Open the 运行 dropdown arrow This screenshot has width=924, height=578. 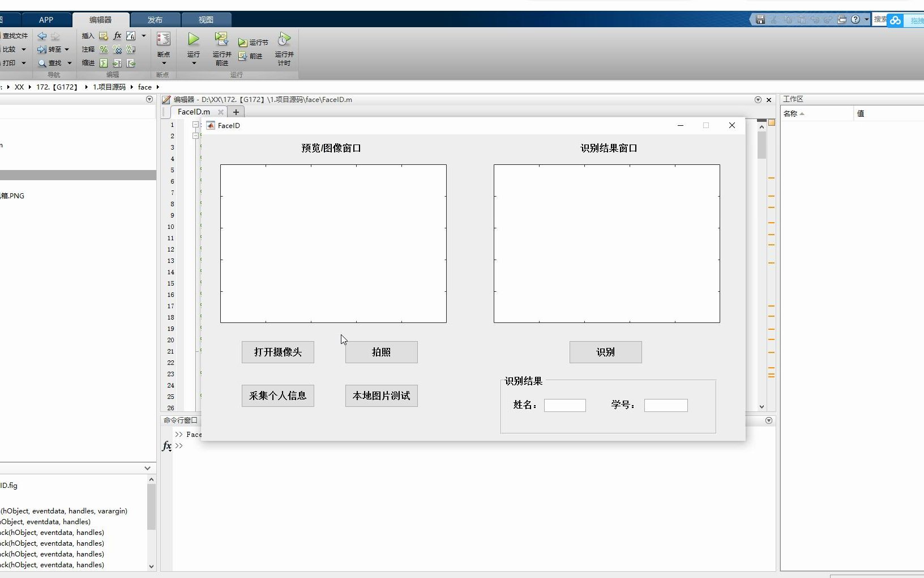pyautogui.click(x=193, y=64)
